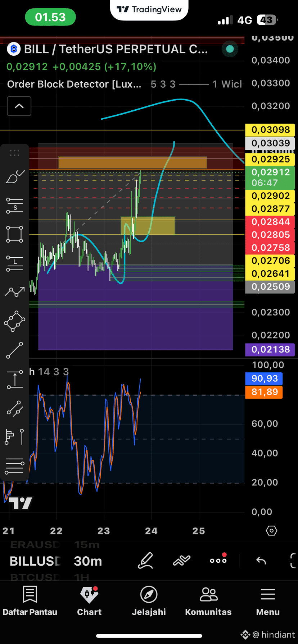Select the Brush drawing tool

(x=14, y=176)
